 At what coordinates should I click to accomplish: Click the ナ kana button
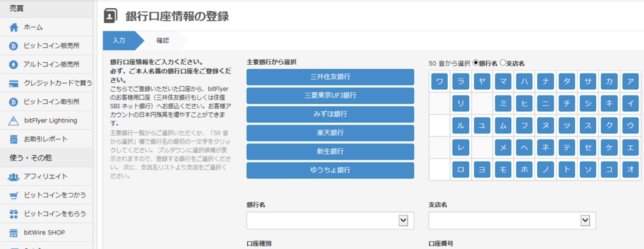tap(545, 81)
